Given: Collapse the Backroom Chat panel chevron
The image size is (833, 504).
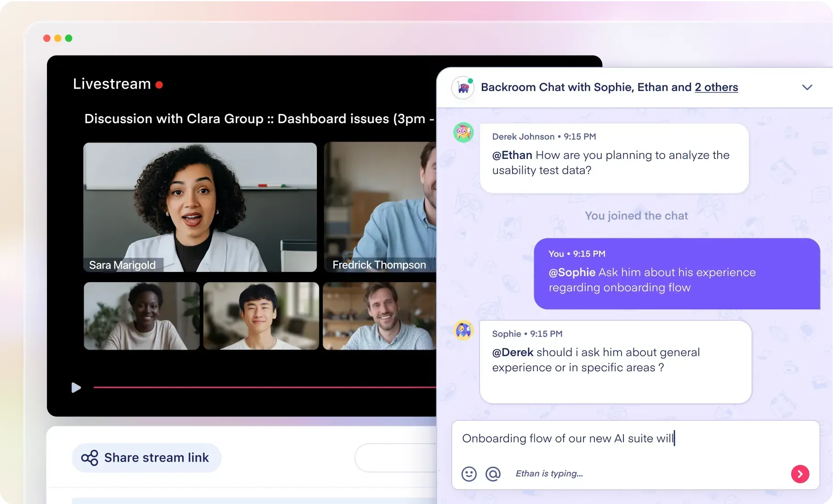Looking at the screenshot, I should [x=807, y=87].
